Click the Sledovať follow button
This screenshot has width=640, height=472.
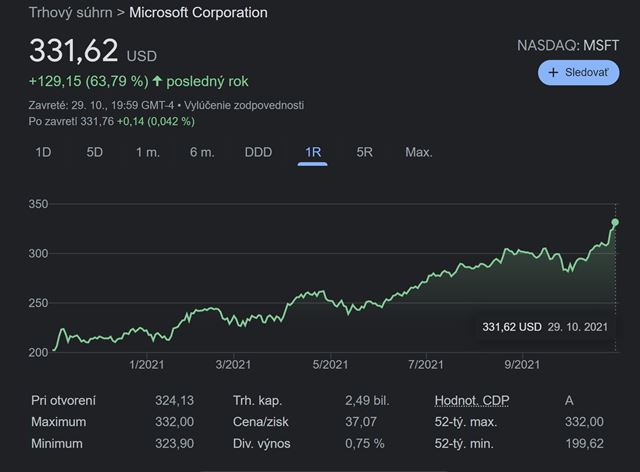click(x=578, y=73)
